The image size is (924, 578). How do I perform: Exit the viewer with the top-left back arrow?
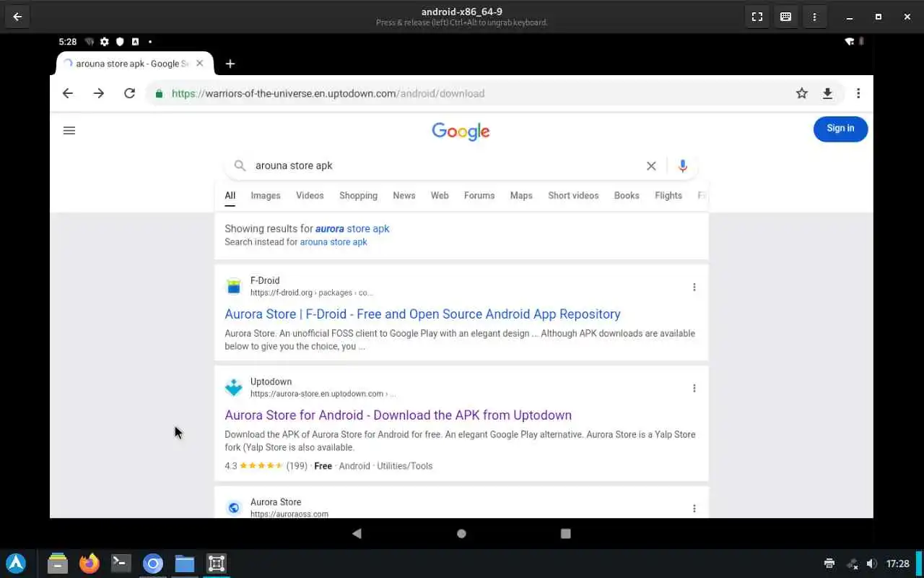(x=17, y=17)
